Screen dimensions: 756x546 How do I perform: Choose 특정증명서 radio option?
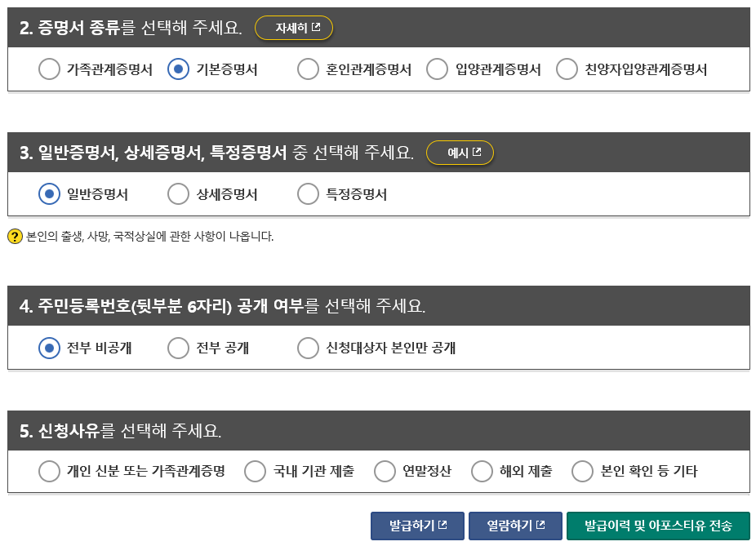point(308,193)
